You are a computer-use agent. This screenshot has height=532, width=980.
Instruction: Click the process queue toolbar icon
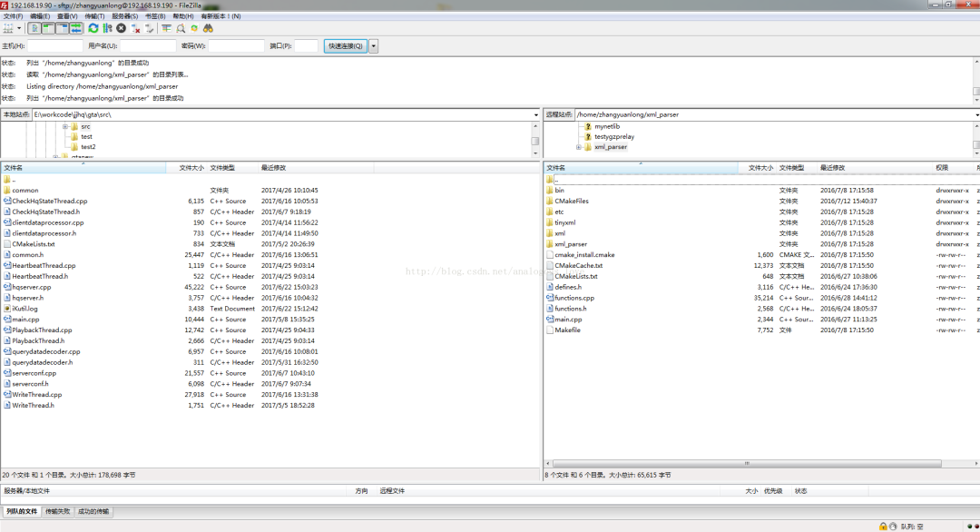pos(107,28)
